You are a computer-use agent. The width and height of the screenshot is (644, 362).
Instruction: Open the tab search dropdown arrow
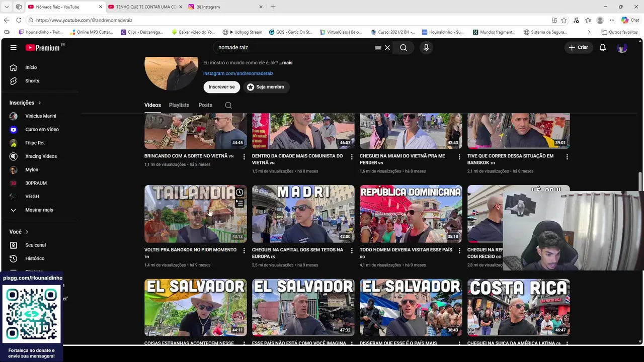click(7, 7)
